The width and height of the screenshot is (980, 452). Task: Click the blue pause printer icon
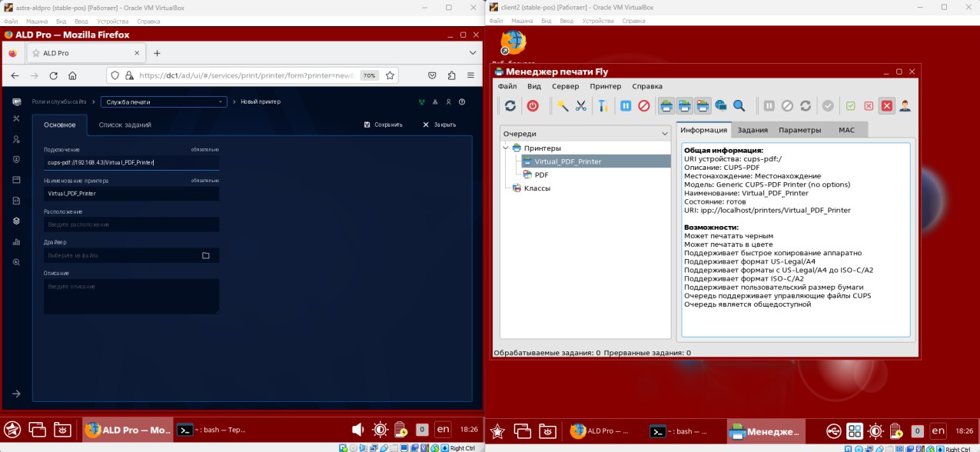[x=626, y=106]
